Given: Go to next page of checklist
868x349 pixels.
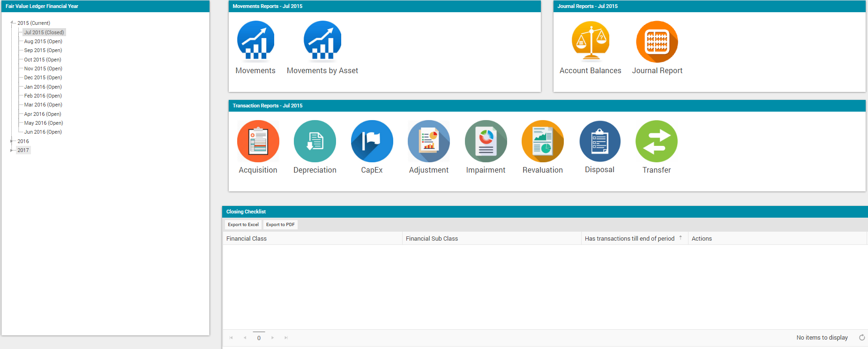Looking at the screenshot, I should (272, 338).
